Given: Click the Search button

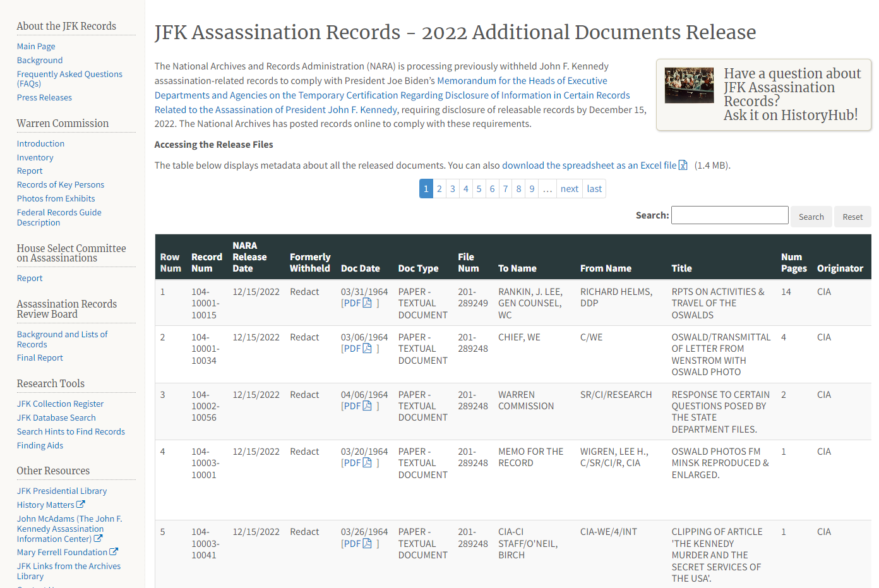Looking at the screenshot, I should [x=811, y=217].
